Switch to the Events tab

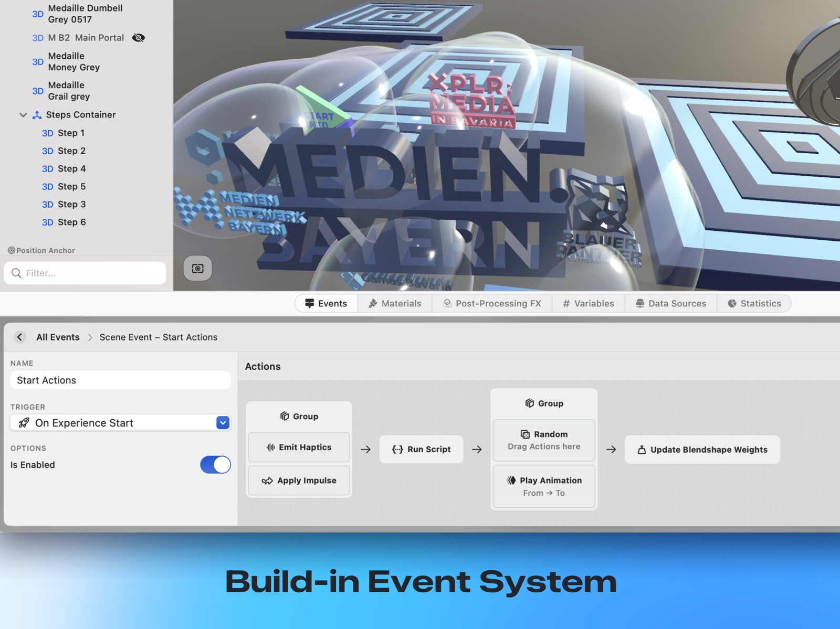click(326, 303)
